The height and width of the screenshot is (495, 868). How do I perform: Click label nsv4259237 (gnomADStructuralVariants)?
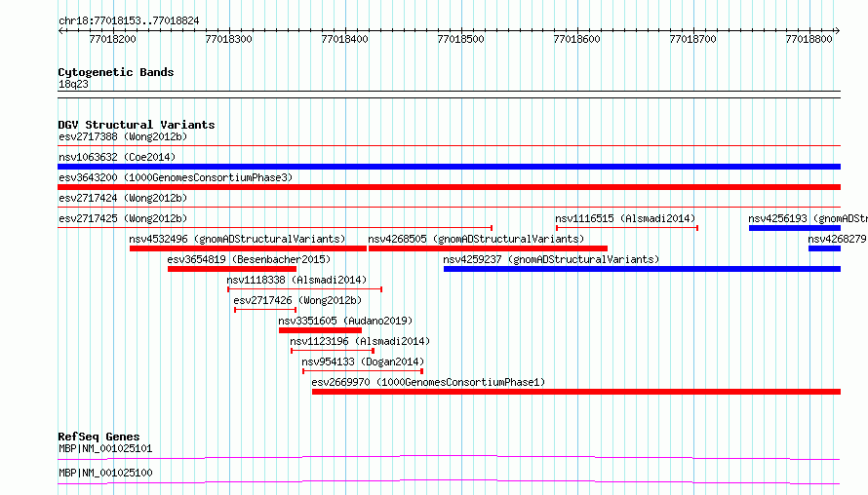click(x=551, y=259)
